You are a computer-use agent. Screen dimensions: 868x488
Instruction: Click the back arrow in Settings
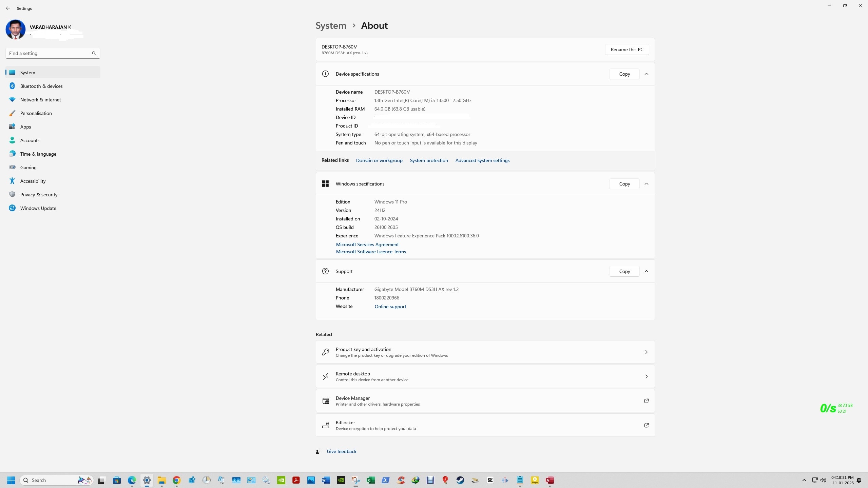(8, 8)
